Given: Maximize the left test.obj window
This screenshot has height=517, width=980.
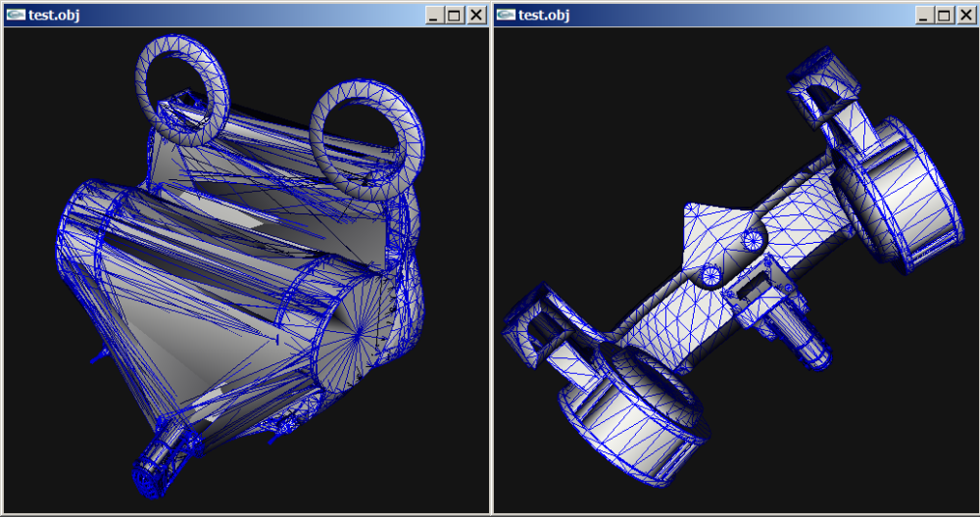Looking at the screenshot, I should [x=455, y=15].
